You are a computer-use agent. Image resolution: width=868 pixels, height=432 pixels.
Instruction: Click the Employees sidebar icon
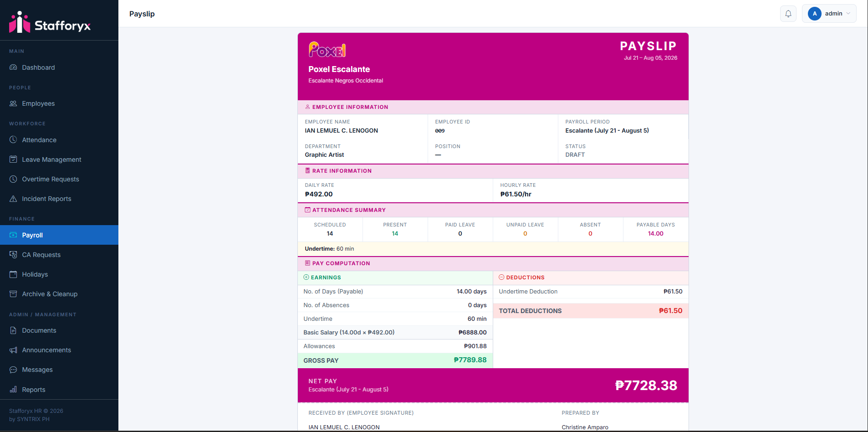(13, 103)
